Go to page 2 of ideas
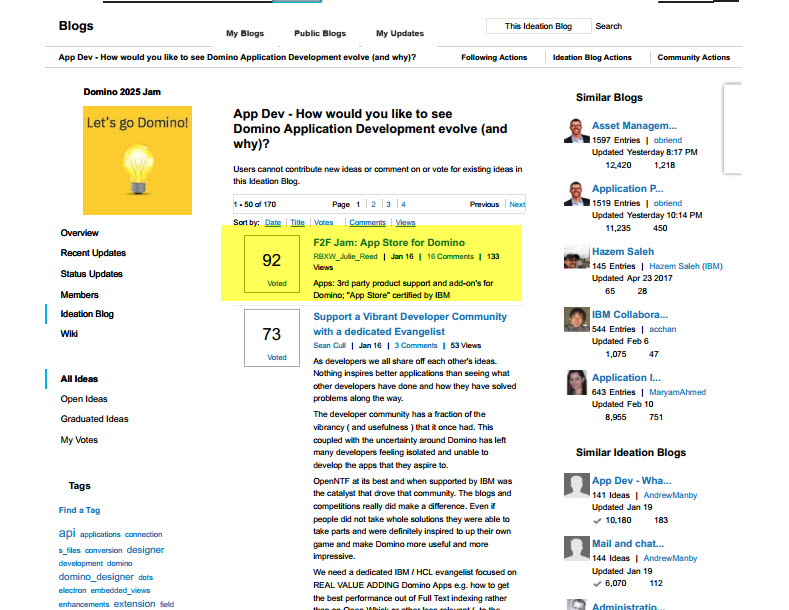Screen dimensions: 789x610 [x=373, y=204]
